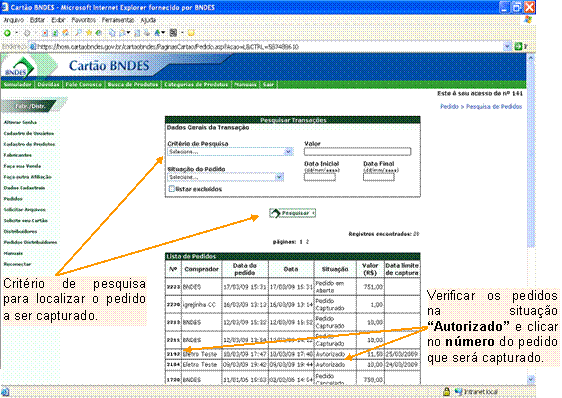Screen dimensions: 562x398
Task: Select 'Categorias de Produtos' in green bar
Action: click(196, 85)
